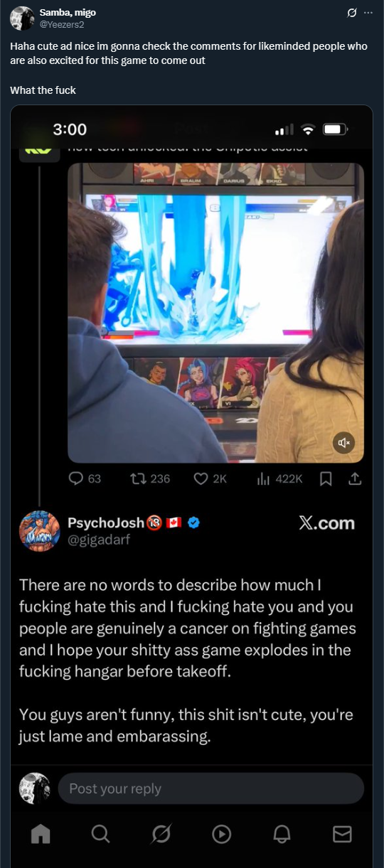Open the @Yeezers2 handle link
This screenshot has width=384, height=868.
[63, 23]
